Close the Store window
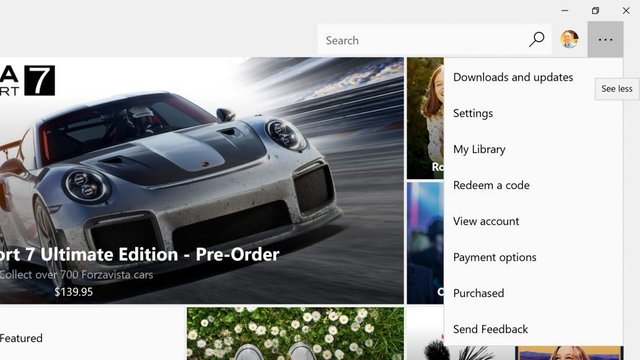640x360 pixels. tap(626, 11)
